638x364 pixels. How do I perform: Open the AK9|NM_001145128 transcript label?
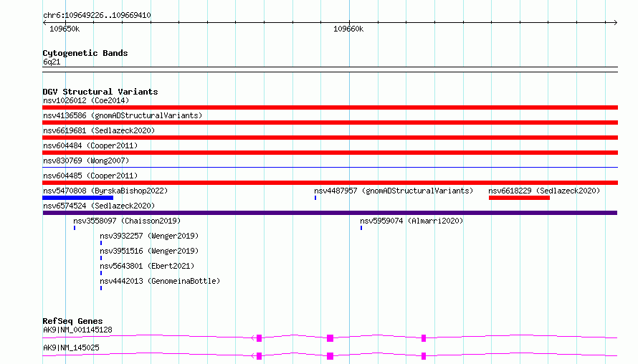click(77, 330)
